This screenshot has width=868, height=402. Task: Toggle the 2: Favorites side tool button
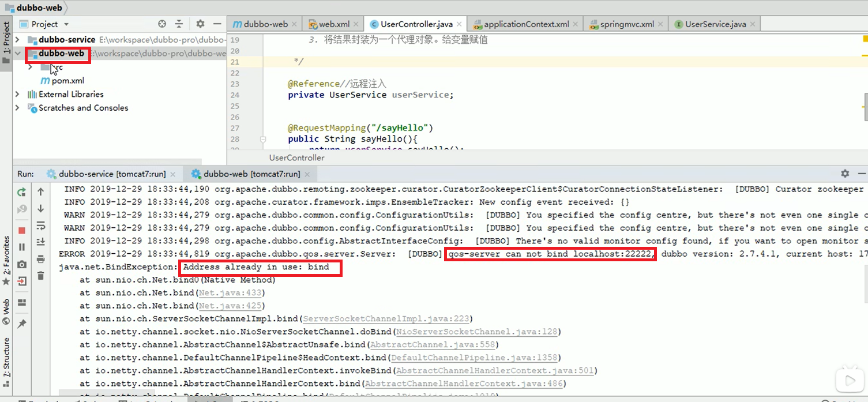[6, 261]
